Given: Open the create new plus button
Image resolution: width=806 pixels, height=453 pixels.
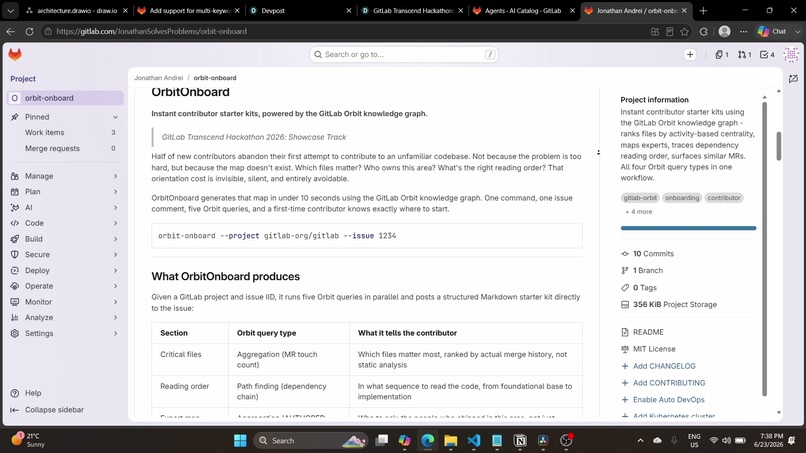Looking at the screenshot, I should pyautogui.click(x=690, y=55).
